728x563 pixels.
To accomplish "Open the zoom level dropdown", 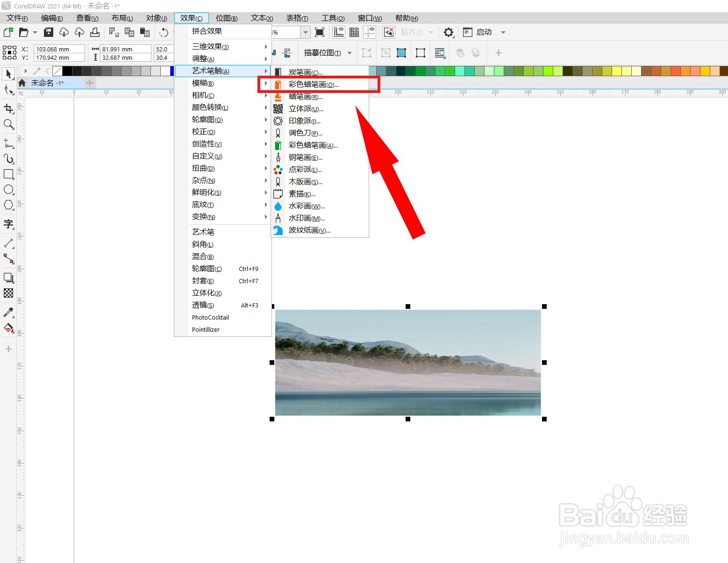I will click(x=306, y=32).
